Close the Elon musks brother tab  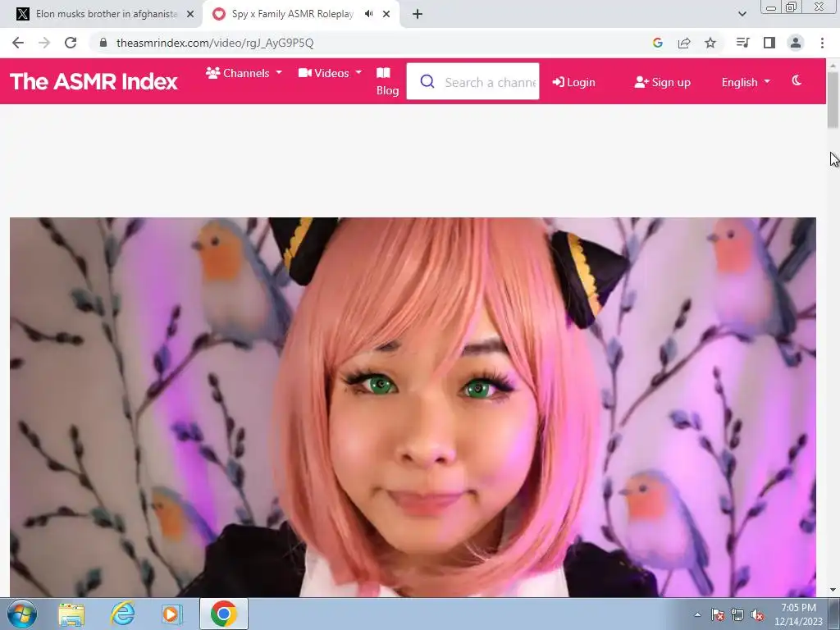(190, 14)
